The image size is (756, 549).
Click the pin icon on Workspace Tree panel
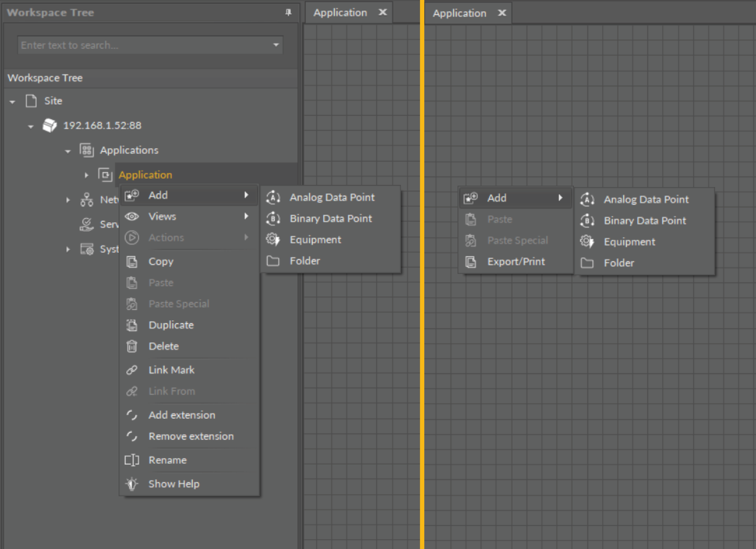click(x=288, y=12)
